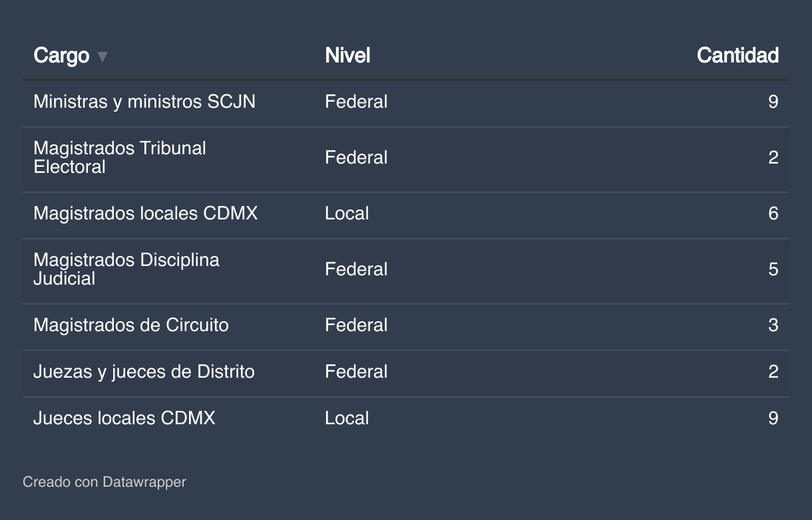Click Magistrados locales CDMX cell
This screenshot has height=520, width=812.
click(x=145, y=213)
